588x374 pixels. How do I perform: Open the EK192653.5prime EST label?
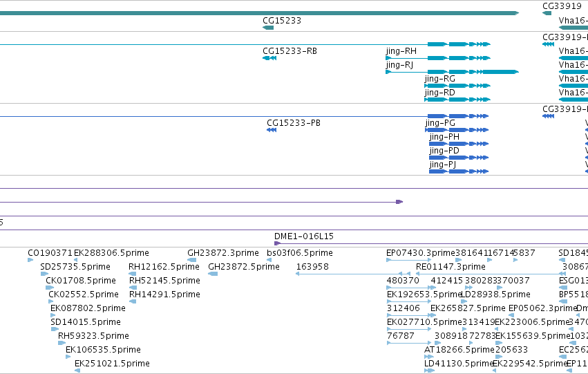click(424, 294)
